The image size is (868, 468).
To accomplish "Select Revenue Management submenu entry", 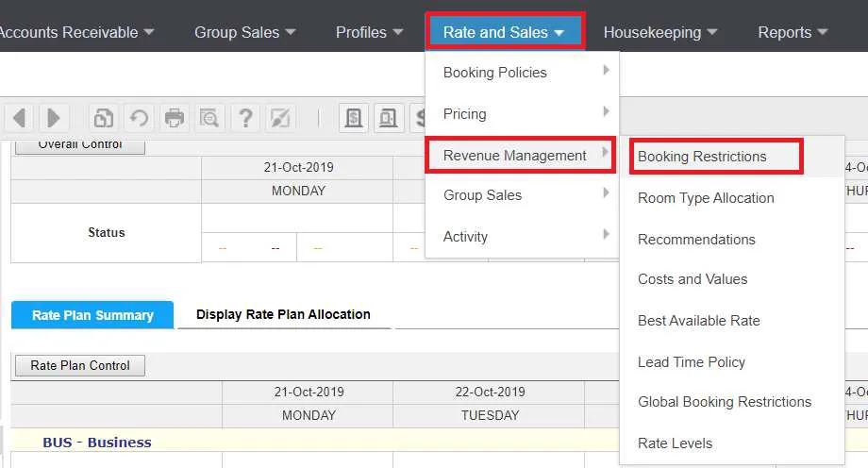I will click(x=521, y=155).
